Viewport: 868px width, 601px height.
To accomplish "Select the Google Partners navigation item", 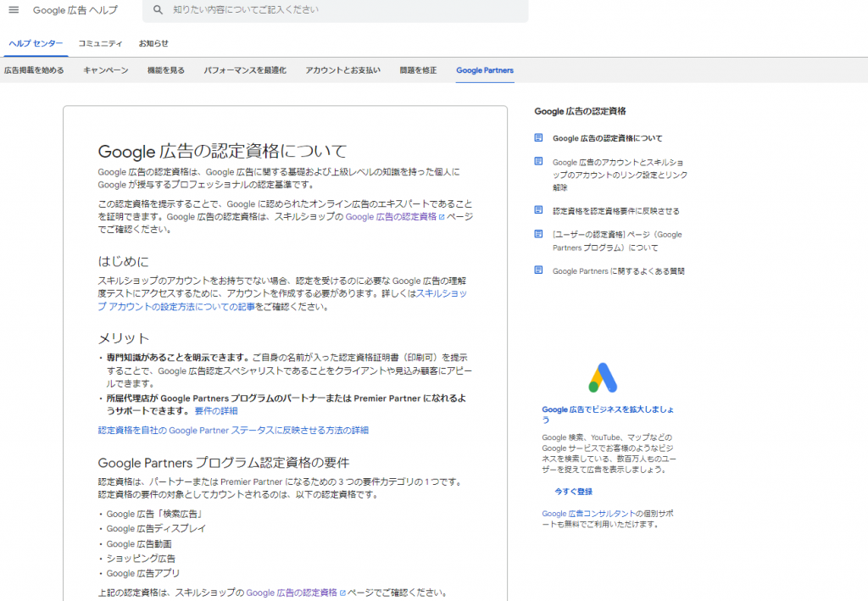I will (484, 70).
